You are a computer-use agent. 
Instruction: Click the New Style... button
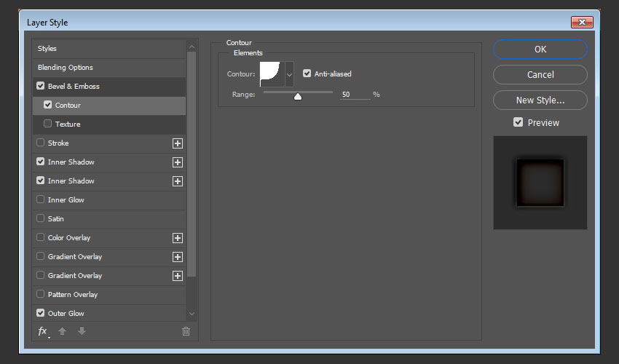[x=540, y=100]
